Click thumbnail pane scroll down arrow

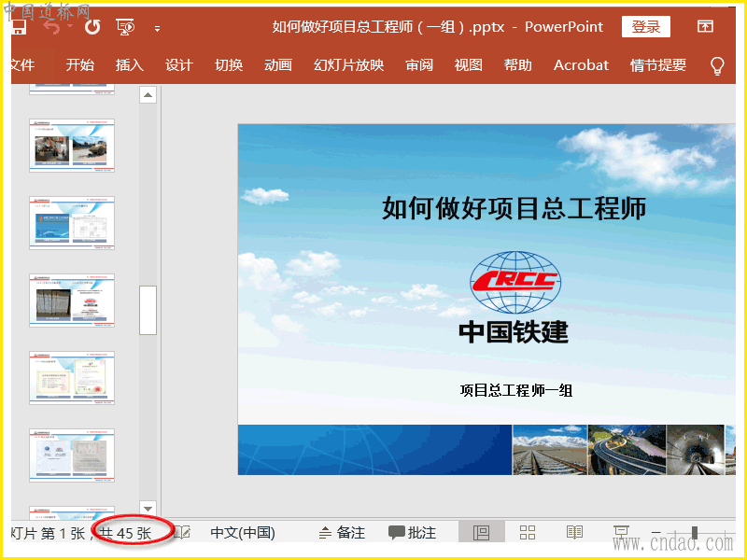click(148, 508)
